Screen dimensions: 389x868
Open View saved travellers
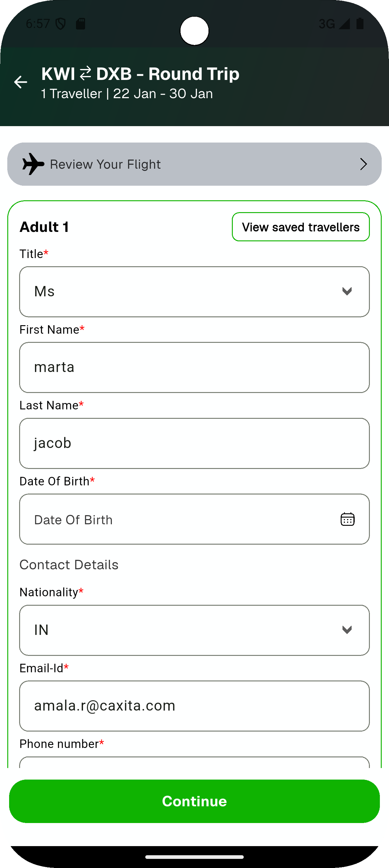tap(301, 227)
